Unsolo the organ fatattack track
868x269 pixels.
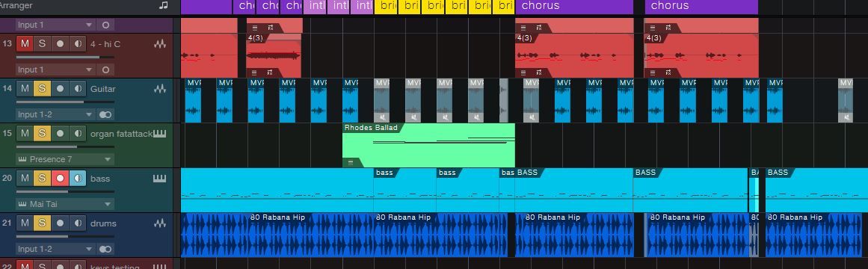[x=42, y=134]
